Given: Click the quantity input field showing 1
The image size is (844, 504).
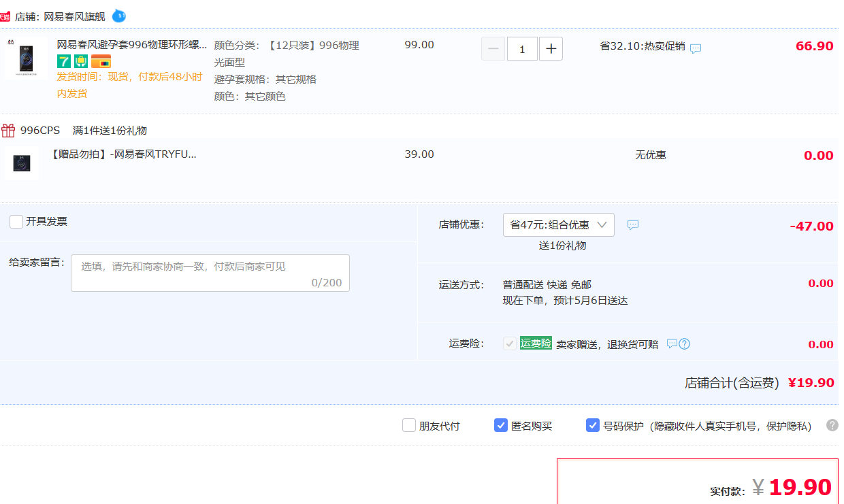Looking at the screenshot, I should tap(522, 49).
